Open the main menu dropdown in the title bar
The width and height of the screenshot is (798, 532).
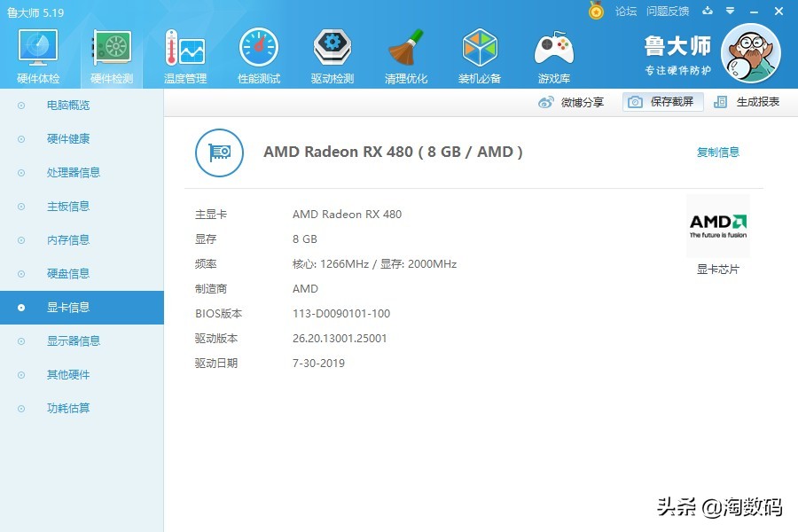point(729,12)
